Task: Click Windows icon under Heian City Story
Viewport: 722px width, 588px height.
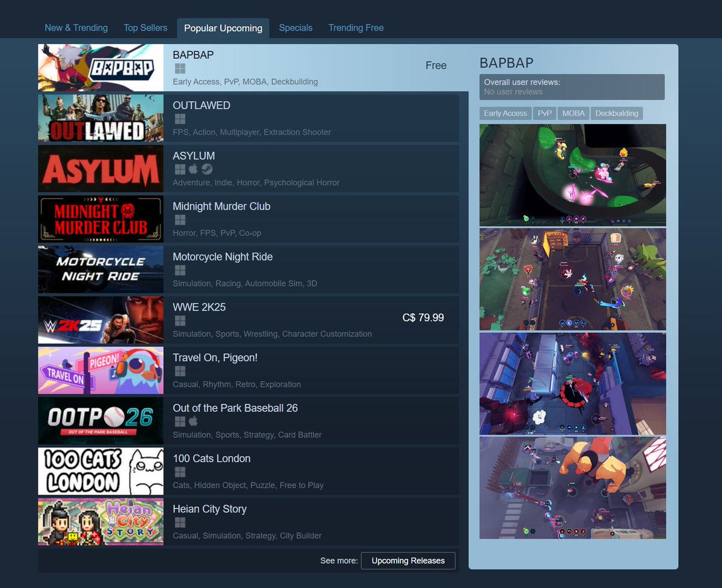Action: pyautogui.click(x=179, y=523)
